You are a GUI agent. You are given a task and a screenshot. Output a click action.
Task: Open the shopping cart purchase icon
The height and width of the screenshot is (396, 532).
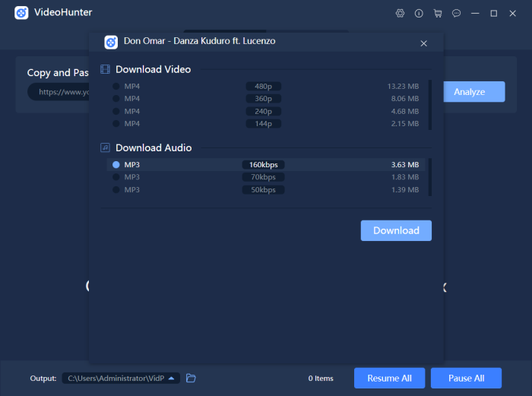(x=438, y=13)
